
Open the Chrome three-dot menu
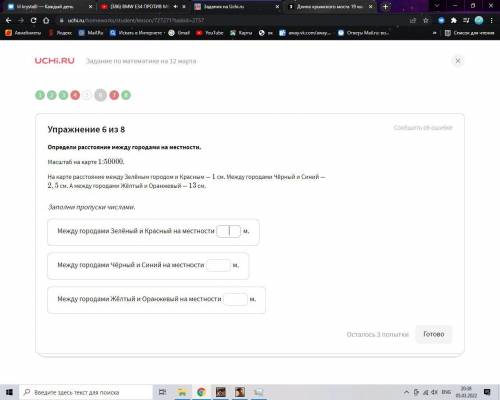491,20
